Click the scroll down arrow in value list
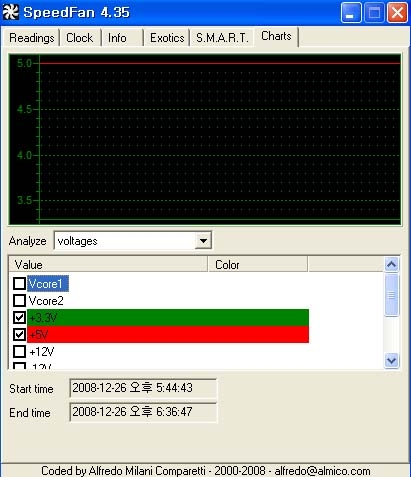 [391, 360]
